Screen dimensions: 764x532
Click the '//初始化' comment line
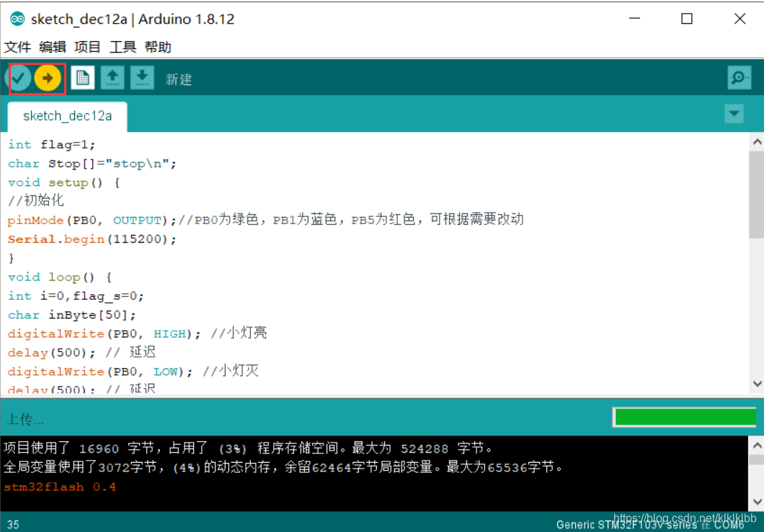(x=35, y=200)
